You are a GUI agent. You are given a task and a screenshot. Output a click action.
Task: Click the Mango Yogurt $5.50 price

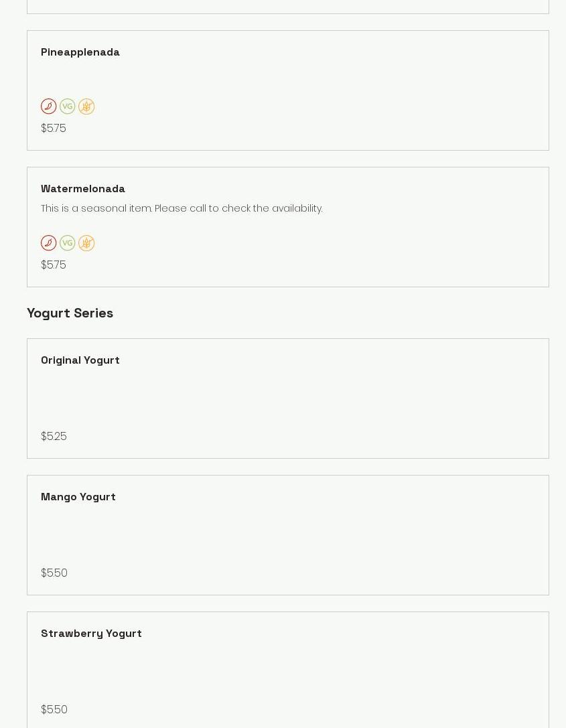pos(54,573)
